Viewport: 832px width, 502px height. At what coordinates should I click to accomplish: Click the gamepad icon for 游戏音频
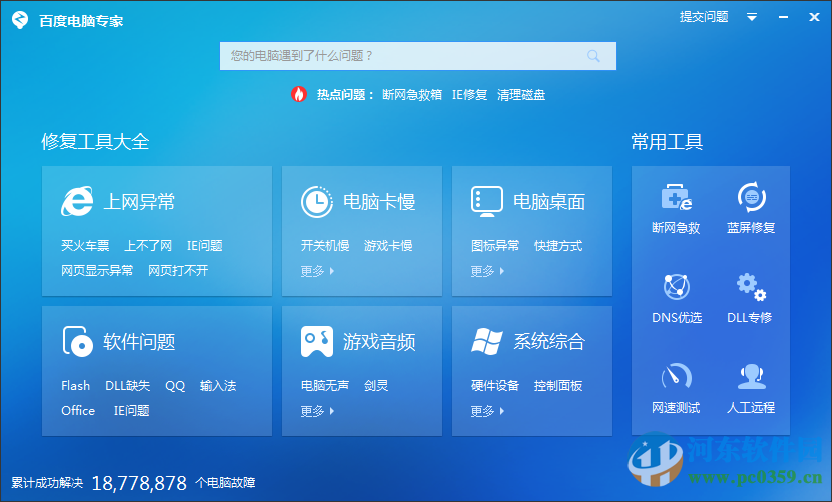point(317,341)
